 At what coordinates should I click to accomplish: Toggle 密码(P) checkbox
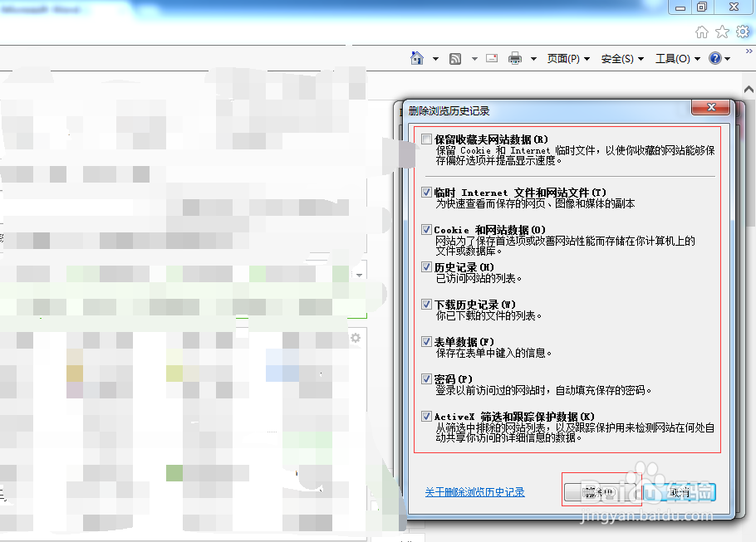[426, 378]
